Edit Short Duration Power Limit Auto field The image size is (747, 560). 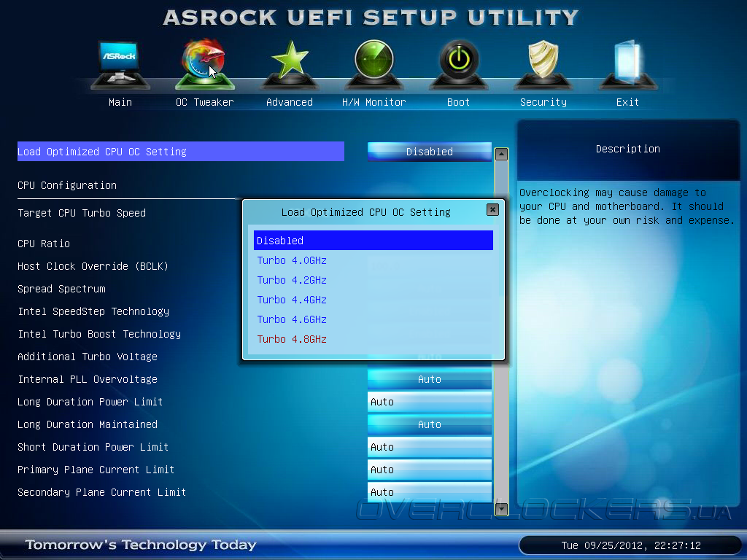(429, 447)
